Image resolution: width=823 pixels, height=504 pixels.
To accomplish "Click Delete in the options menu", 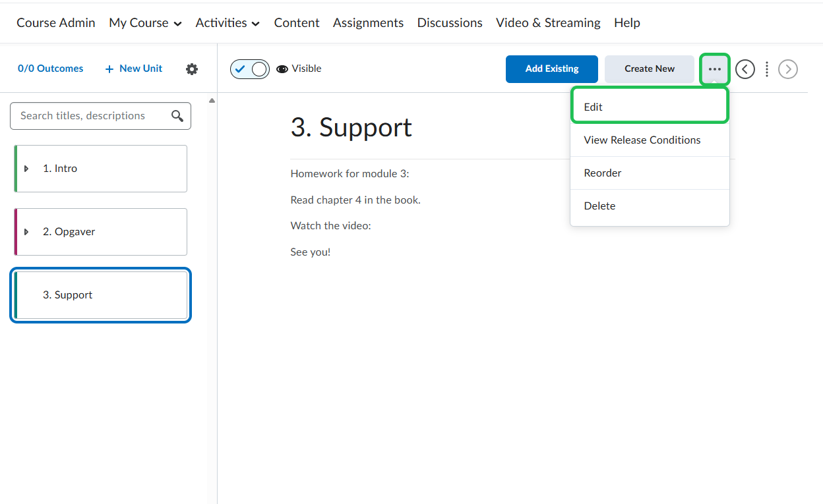I will (599, 206).
